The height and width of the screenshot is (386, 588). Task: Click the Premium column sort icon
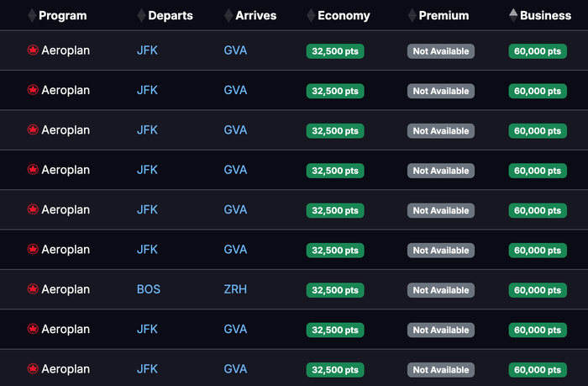[412, 15]
